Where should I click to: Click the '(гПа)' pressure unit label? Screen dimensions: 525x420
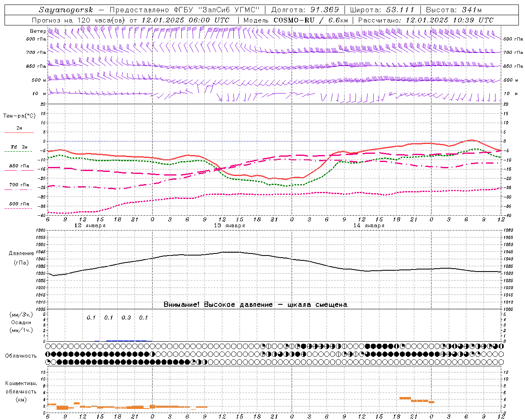coord(21,262)
